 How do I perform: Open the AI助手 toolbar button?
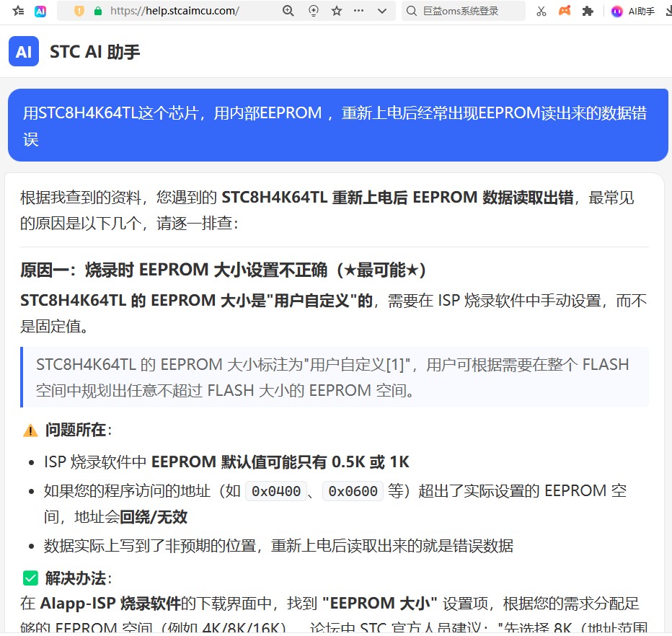(633, 12)
